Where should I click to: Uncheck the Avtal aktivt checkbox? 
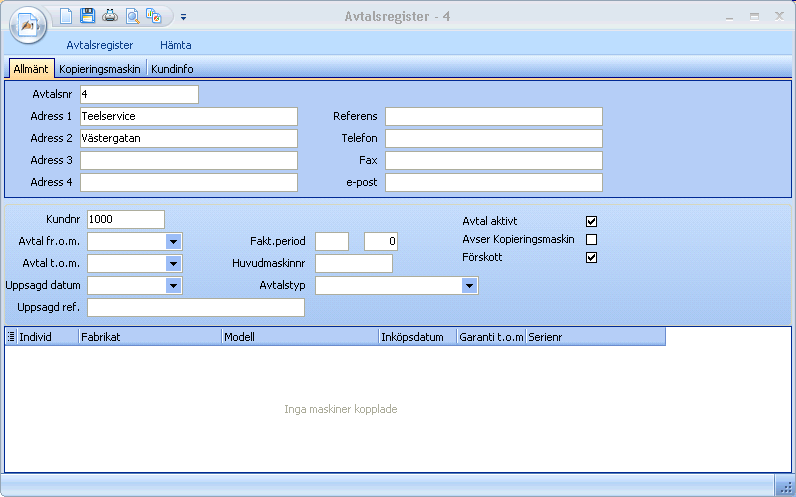tap(591, 221)
